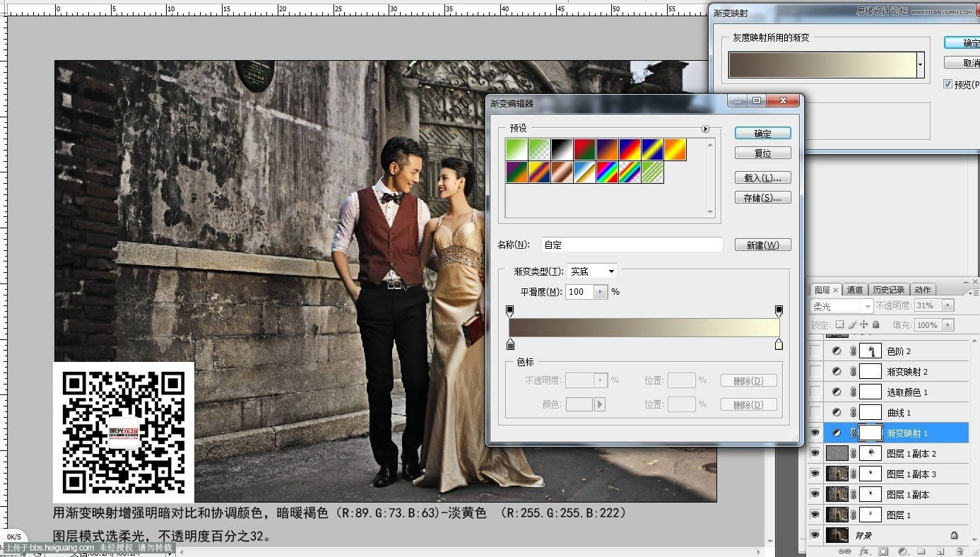The width and height of the screenshot is (980, 557).
Task: Switch to the 历史记录 tab
Action: click(888, 290)
